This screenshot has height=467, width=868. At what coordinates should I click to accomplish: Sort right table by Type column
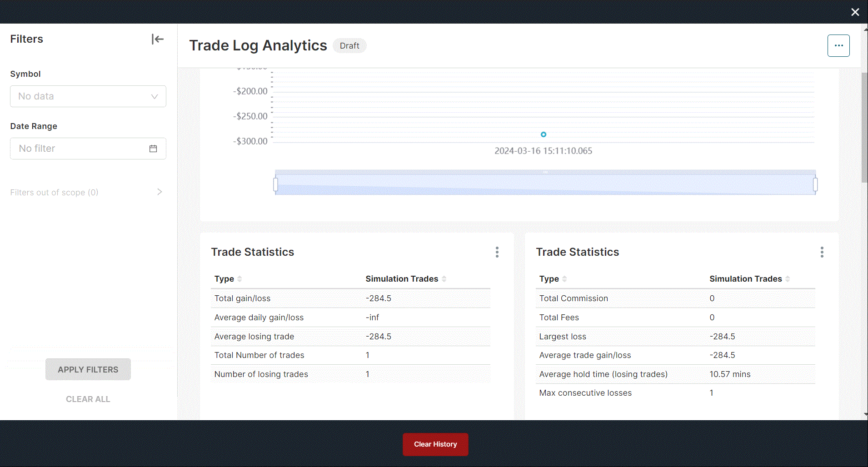coord(564,279)
